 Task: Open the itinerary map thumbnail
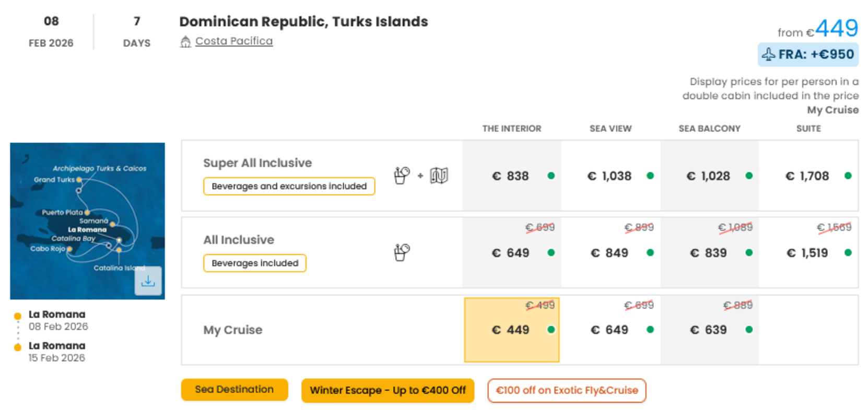click(x=87, y=221)
